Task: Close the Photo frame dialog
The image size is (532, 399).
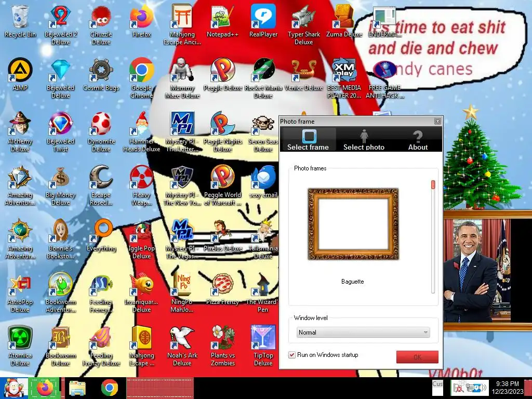Action: (x=437, y=121)
